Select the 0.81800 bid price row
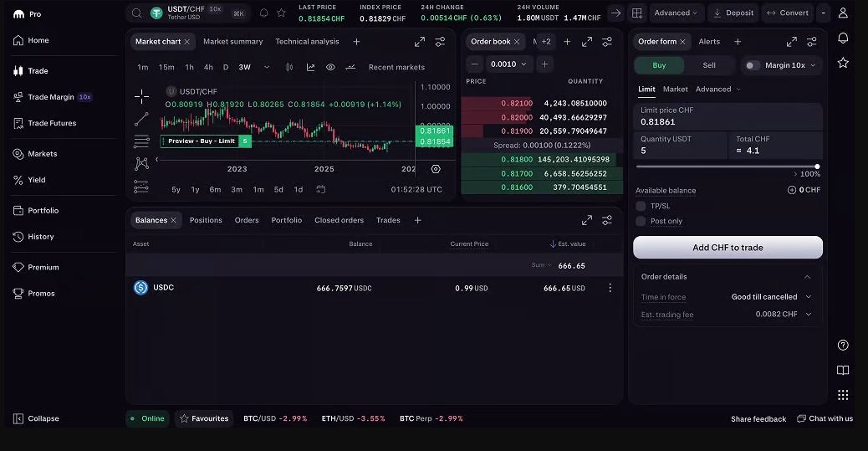This screenshot has width=868, height=451. point(542,160)
